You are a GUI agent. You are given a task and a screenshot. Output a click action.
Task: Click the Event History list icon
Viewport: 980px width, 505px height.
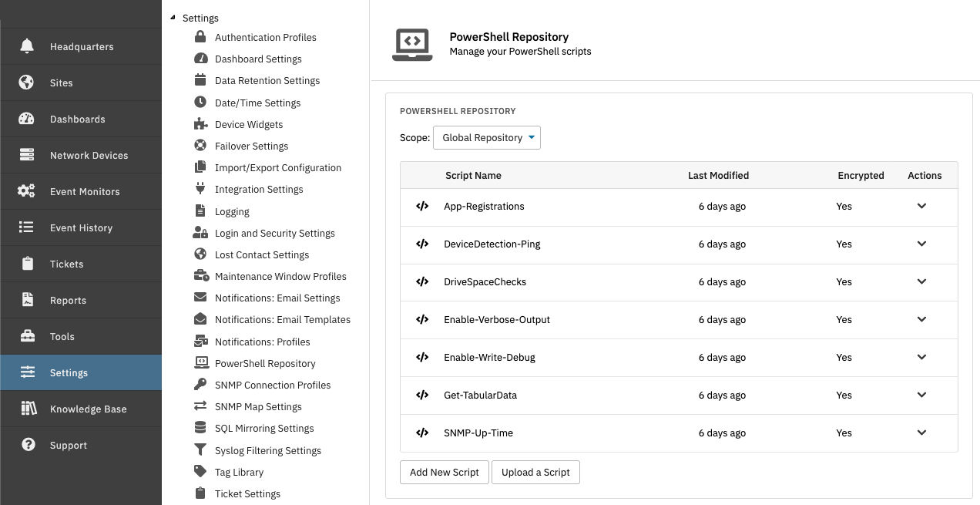pos(27,227)
